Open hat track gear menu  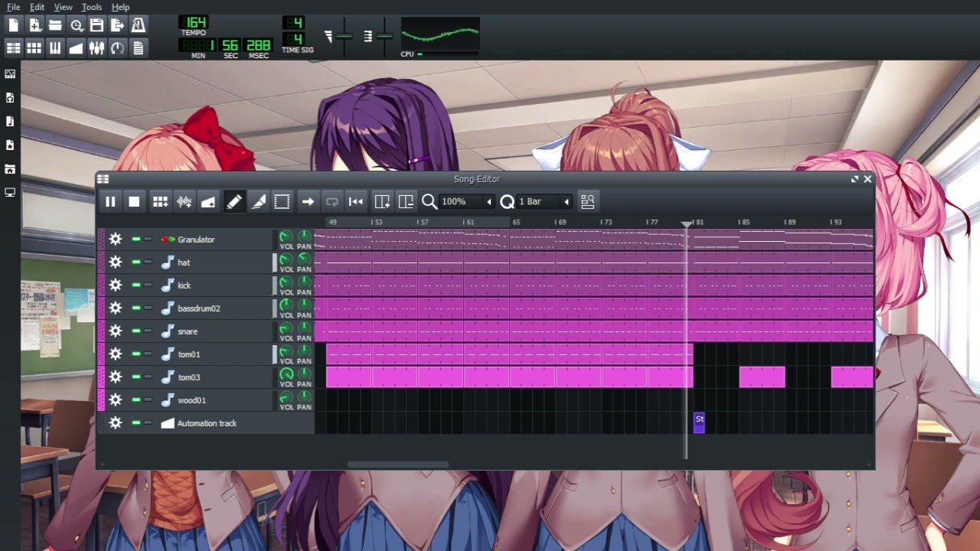tap(116, 262)
